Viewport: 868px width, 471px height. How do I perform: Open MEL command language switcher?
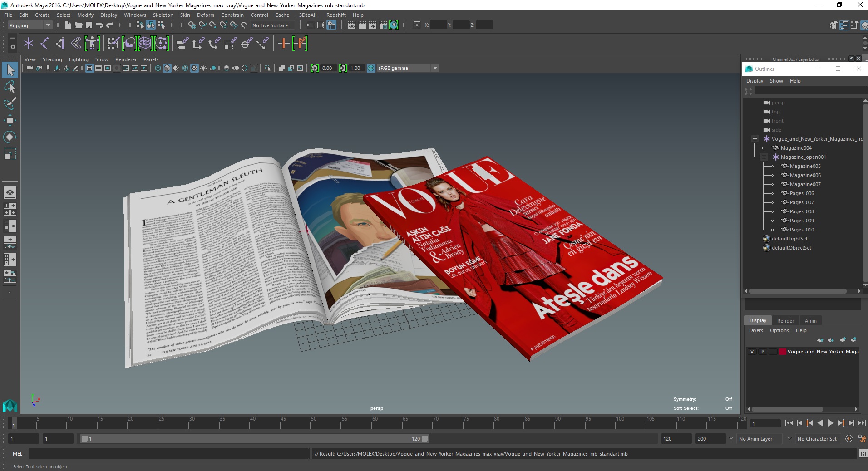tap(18, 454)
